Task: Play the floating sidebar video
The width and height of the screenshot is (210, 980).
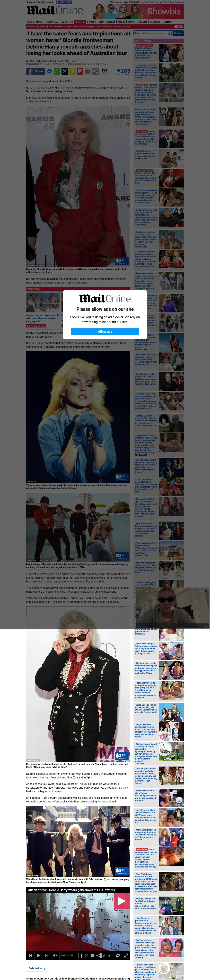Action: tap(173, 608)
